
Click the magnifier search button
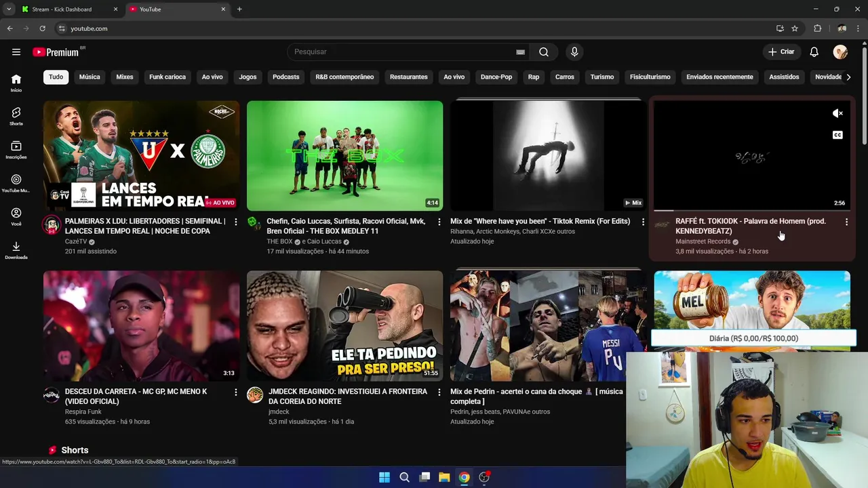(x=544, y=52)
